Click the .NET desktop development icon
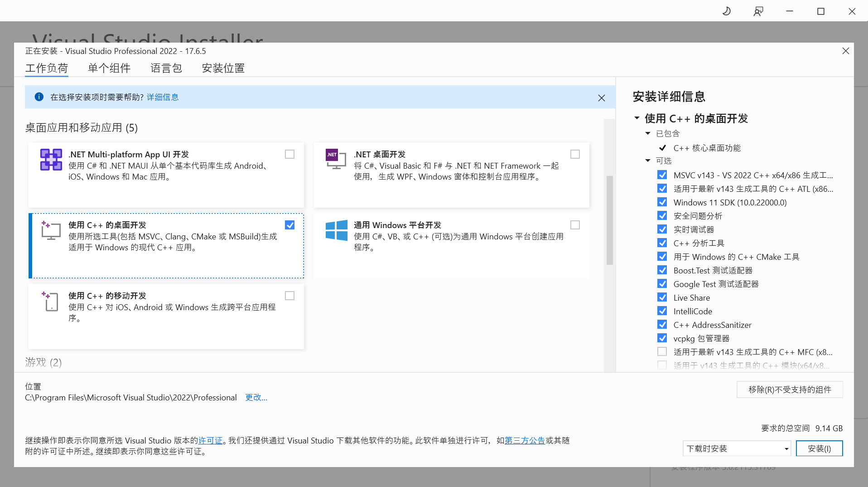The width and height of the screenshot is (868, 487). click(336, 159)
